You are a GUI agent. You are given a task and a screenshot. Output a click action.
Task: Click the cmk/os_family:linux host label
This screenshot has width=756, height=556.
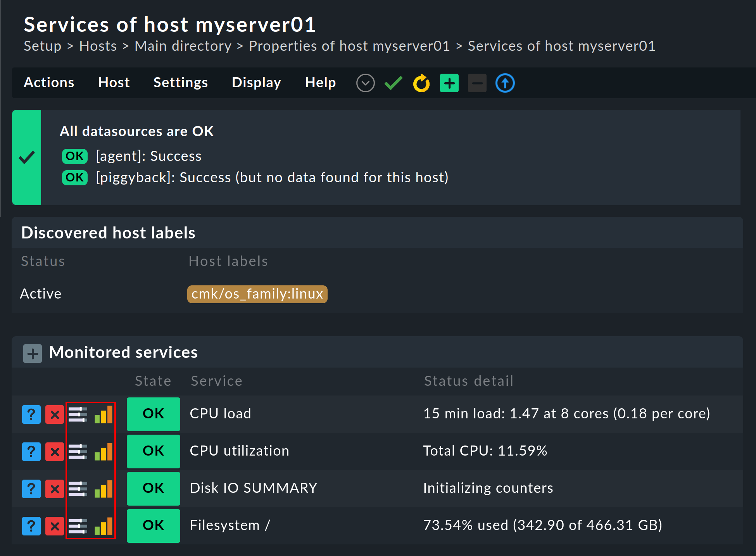click(x=257, y=294)
